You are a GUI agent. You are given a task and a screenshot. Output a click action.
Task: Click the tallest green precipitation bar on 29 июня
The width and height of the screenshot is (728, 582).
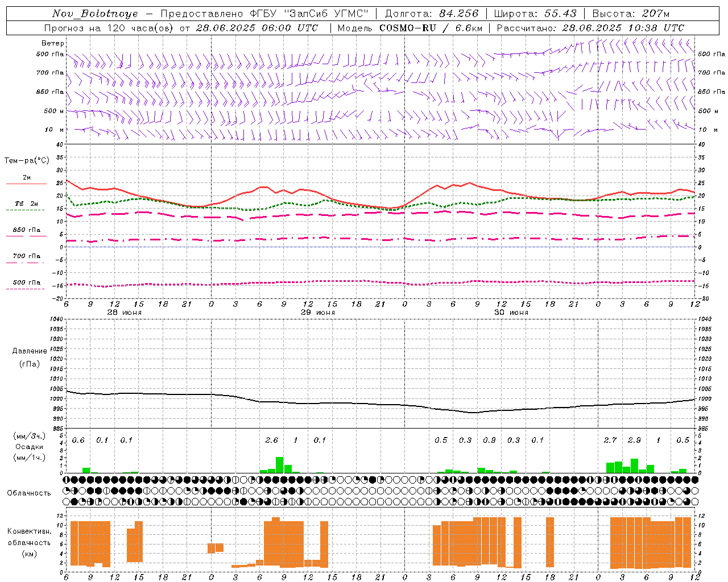pyautogui.click(x=280, y=465)
